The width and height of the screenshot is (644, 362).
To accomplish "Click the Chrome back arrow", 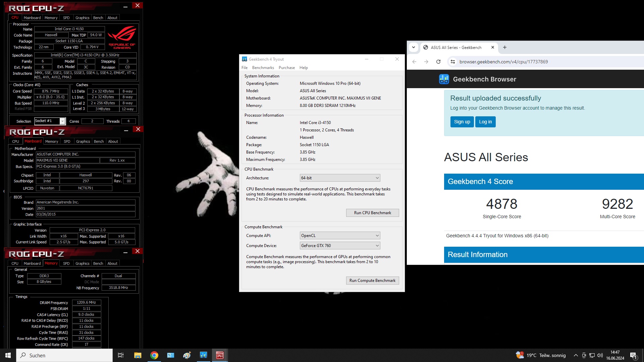I will pyautogui.click(x=414, y=62).
